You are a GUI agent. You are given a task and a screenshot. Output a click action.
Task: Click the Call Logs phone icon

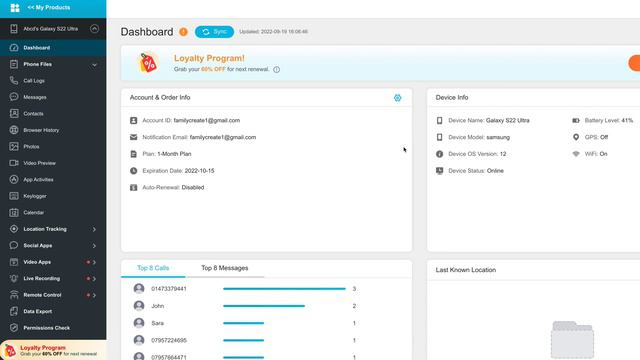click(x=14, y=80)
